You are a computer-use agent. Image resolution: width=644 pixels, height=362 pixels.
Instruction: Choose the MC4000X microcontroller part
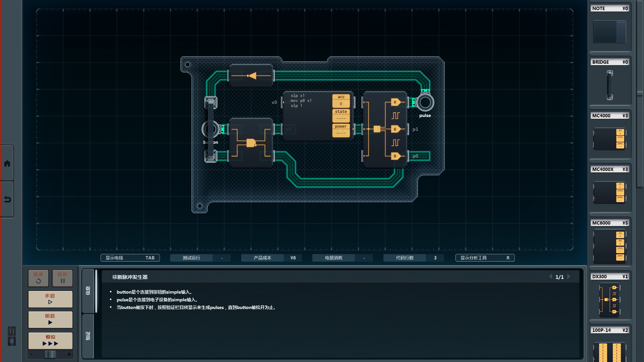(x=609, y=192)
